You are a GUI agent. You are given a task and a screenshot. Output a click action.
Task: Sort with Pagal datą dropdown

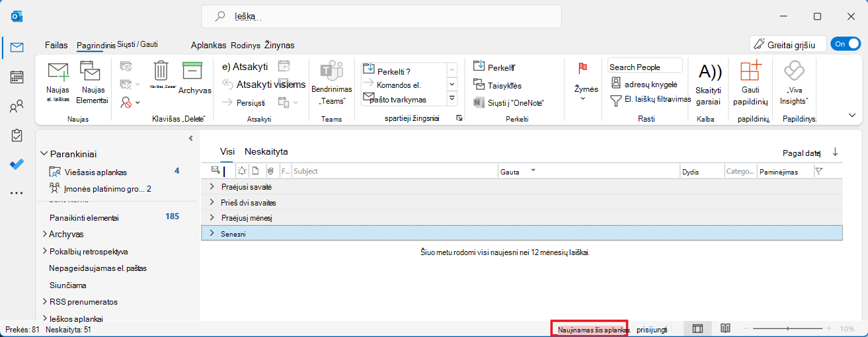tap(801, 153)
